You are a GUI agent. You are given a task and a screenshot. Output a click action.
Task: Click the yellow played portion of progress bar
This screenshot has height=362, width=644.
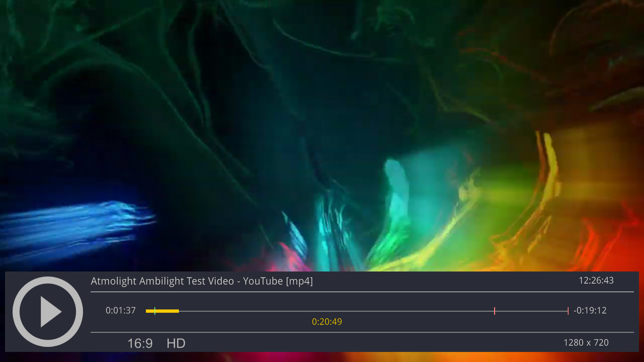(x=167, y=311)
